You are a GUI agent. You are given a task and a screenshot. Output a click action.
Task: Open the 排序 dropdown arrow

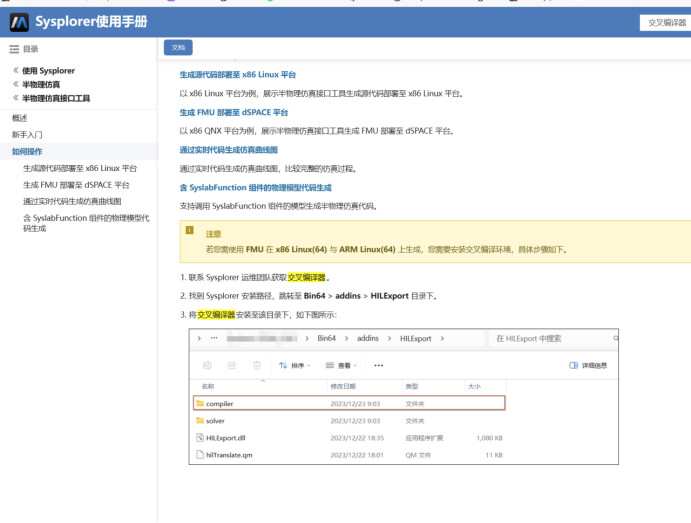(308, 365)
